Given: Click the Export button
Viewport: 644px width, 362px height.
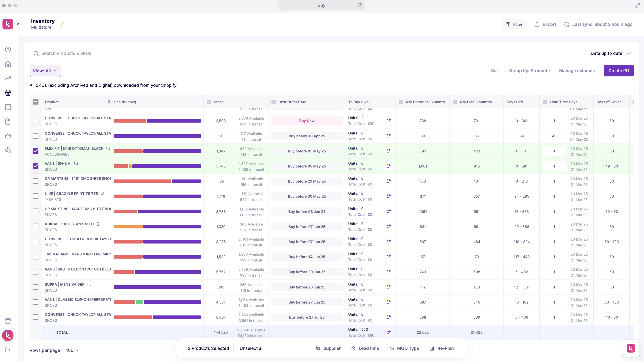Looking at the screenshot, I should coord(545,24).
